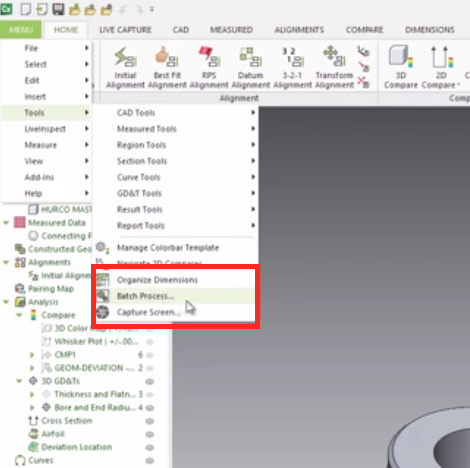This screenshot has width=470, height=468.
Task: Toggle visibility eye for Airfoil
Action: point(150,434)
